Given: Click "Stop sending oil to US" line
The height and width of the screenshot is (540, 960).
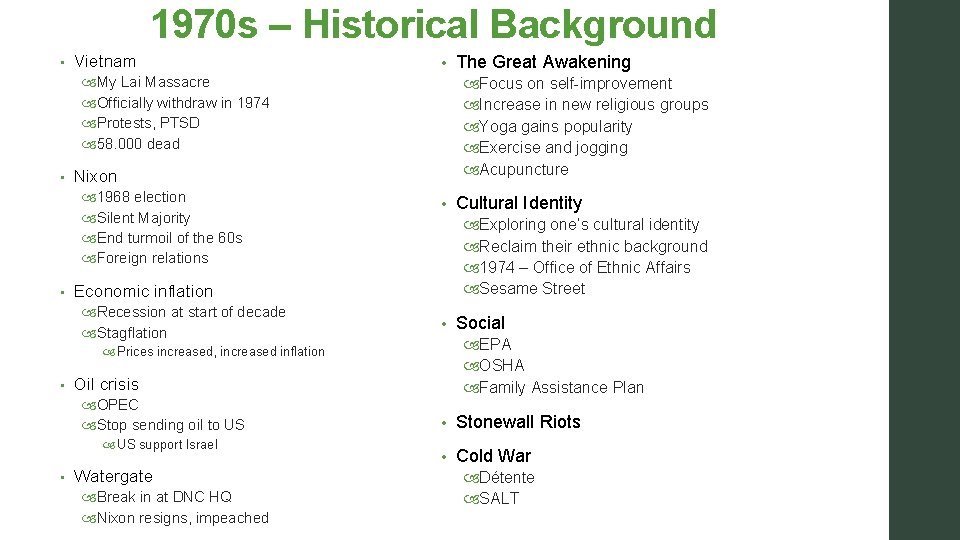Looking at the screenshot, I should [170, 425].
